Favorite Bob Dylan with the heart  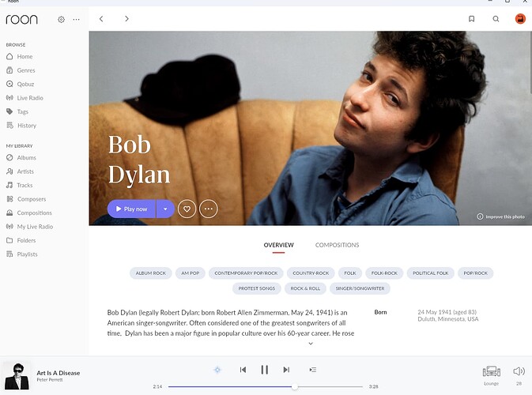tap(187, 209)
